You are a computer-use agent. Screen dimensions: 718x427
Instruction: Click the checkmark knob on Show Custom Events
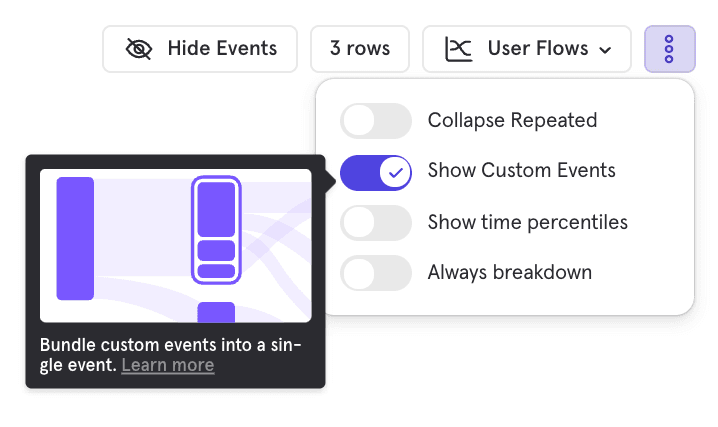click(x=396, y=172)
